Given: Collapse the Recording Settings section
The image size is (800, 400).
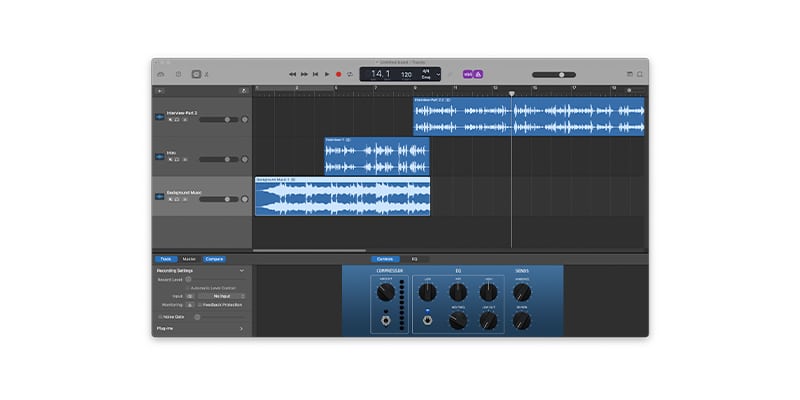Looking at the screenshot, I should 241,271.
